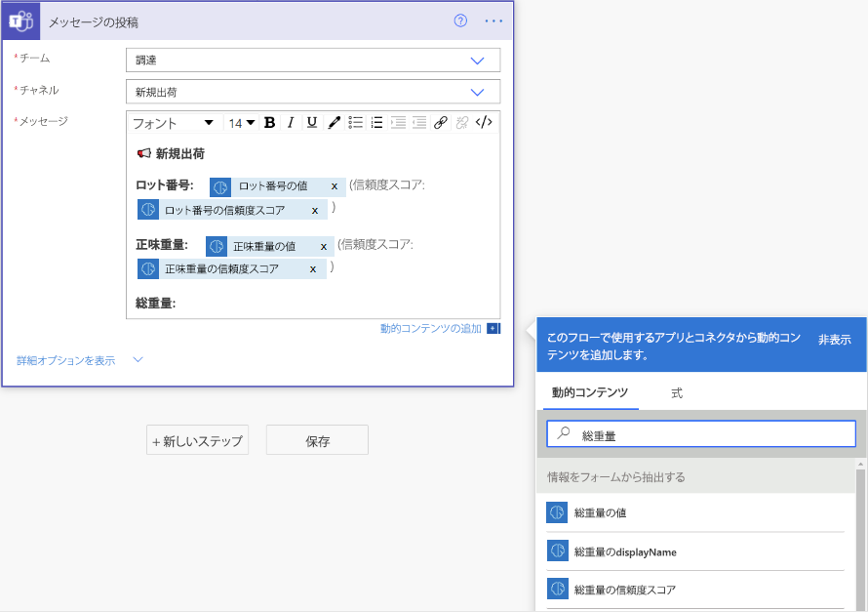Remove the ロット番号の信頼度スコア token

(314, 211)
